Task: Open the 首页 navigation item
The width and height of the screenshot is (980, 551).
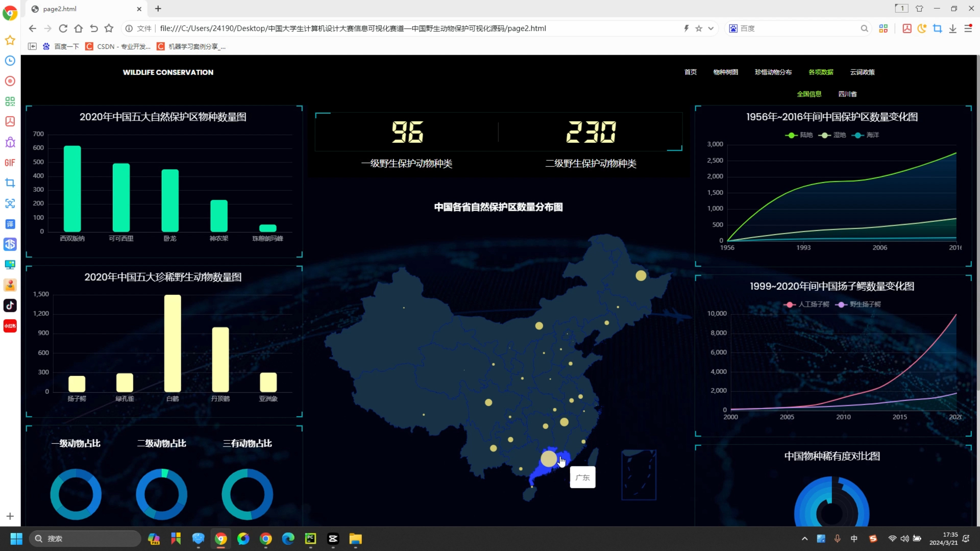Action: click(x=691, y=72)
